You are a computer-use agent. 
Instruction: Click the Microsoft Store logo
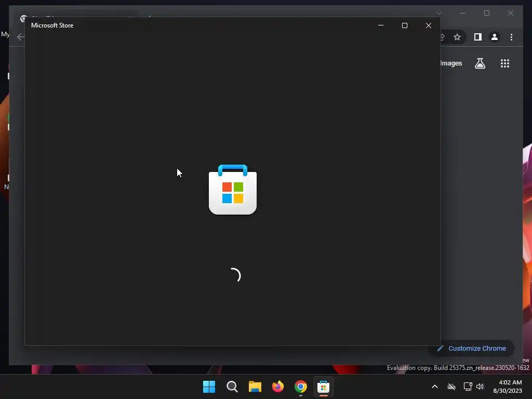[233, 190]
